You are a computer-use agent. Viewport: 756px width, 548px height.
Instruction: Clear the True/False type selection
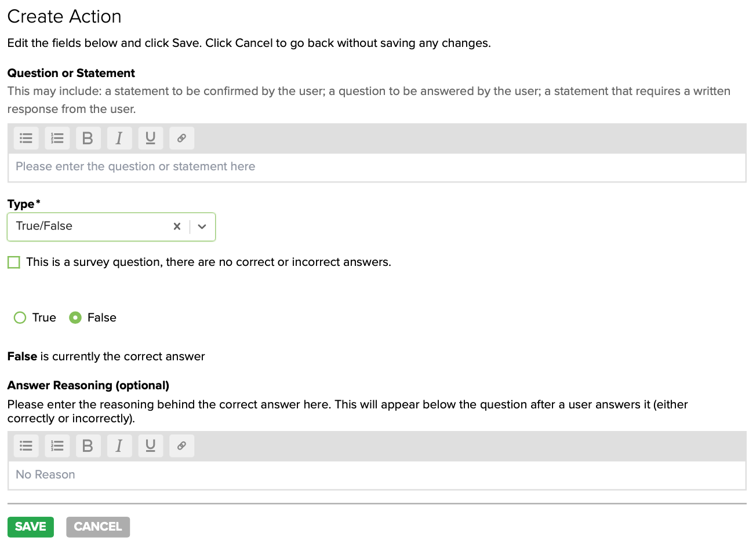(x=177, y=226)
